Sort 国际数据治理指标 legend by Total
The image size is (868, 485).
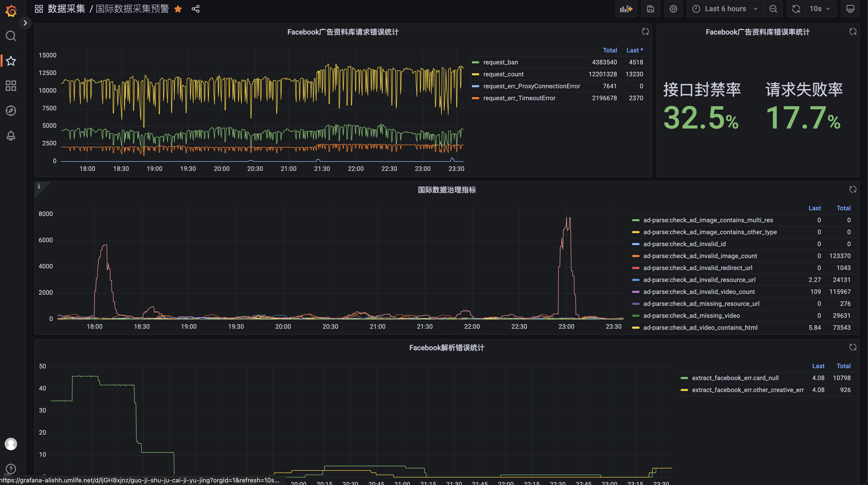coord(843,208)
